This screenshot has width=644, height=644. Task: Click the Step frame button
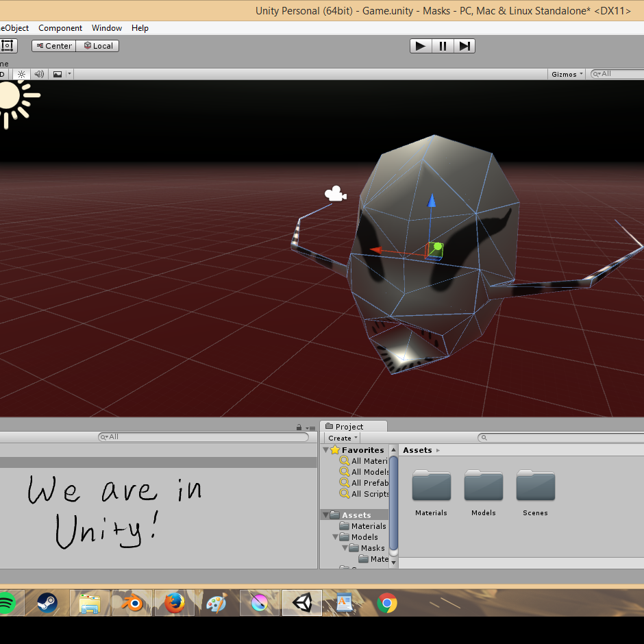point(465,46)
